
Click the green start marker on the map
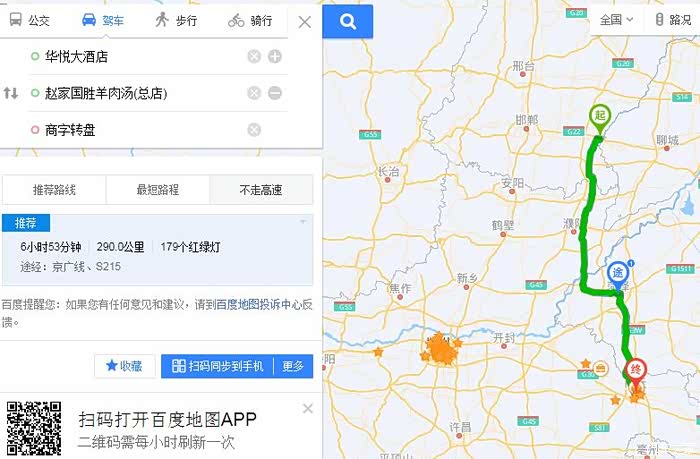(599, 117)
